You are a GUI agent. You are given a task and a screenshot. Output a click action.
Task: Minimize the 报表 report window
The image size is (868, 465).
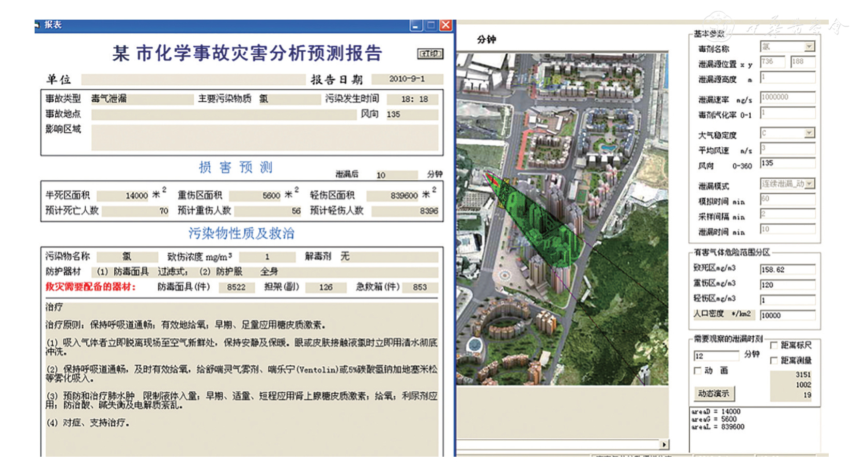coord(416,25)
